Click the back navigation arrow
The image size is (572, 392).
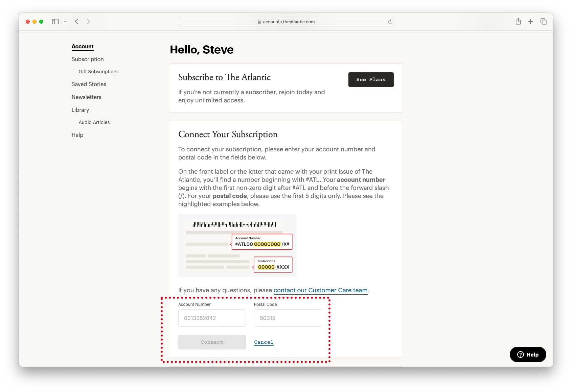pos(76,21)
